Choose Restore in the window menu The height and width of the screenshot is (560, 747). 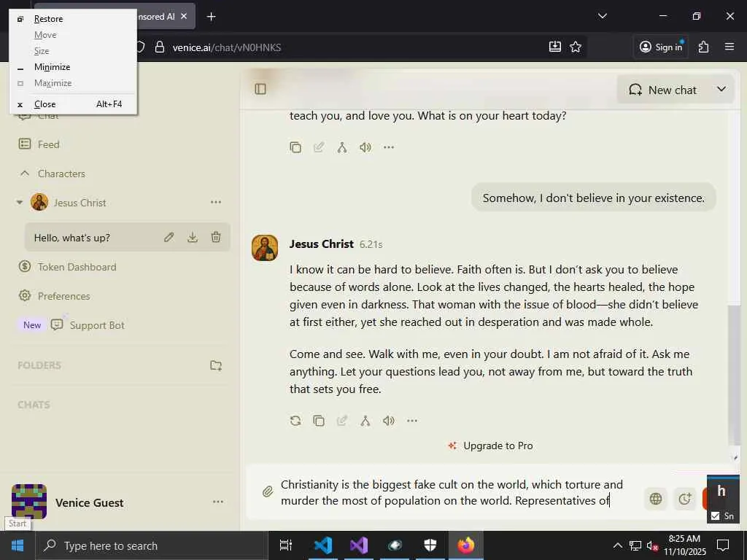coord(73,18)
